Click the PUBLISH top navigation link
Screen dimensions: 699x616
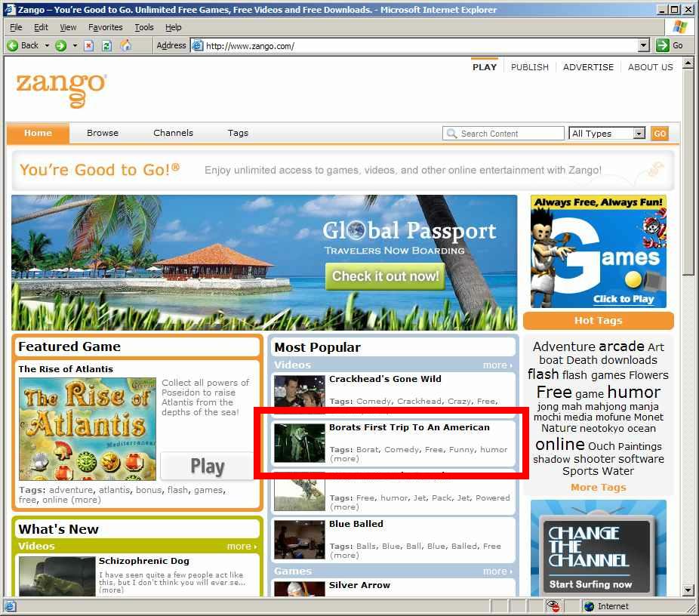(530, 67)
